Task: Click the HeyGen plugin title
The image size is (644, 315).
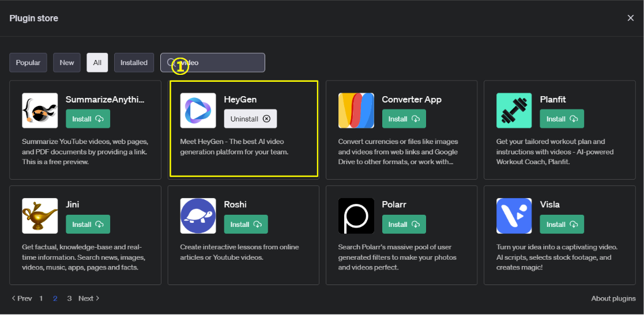Action: click(240, 99)
